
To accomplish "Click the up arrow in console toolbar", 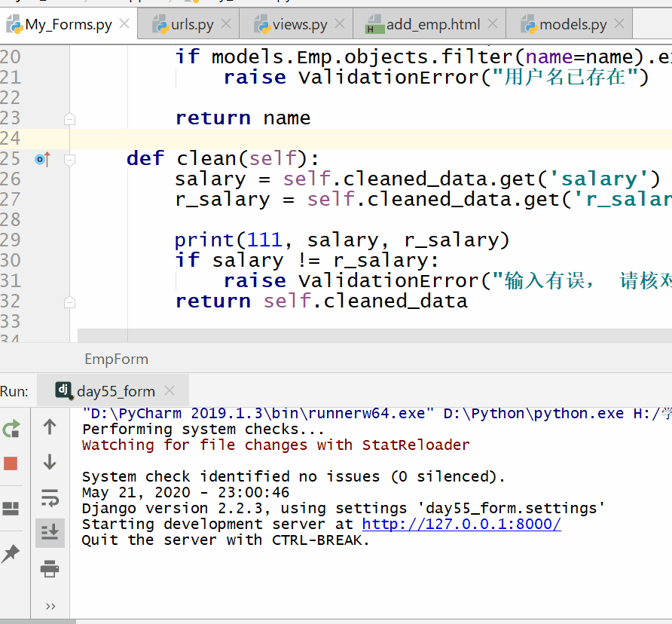I will click(x=50, y=427).
